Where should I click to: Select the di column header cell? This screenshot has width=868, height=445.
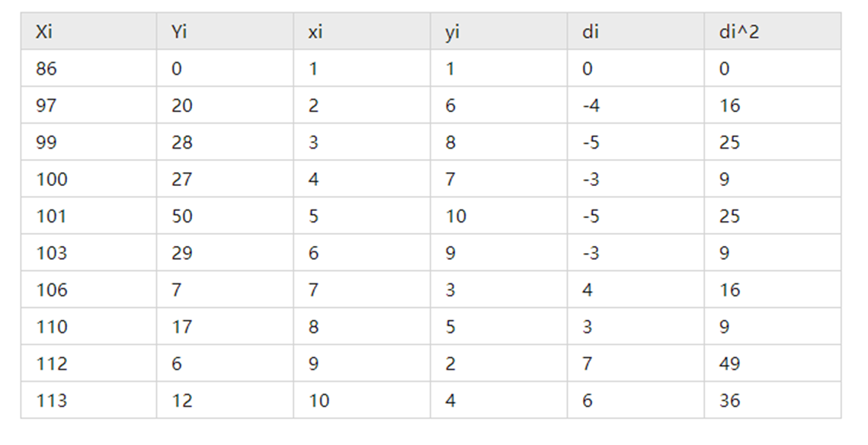click(591, 32)
